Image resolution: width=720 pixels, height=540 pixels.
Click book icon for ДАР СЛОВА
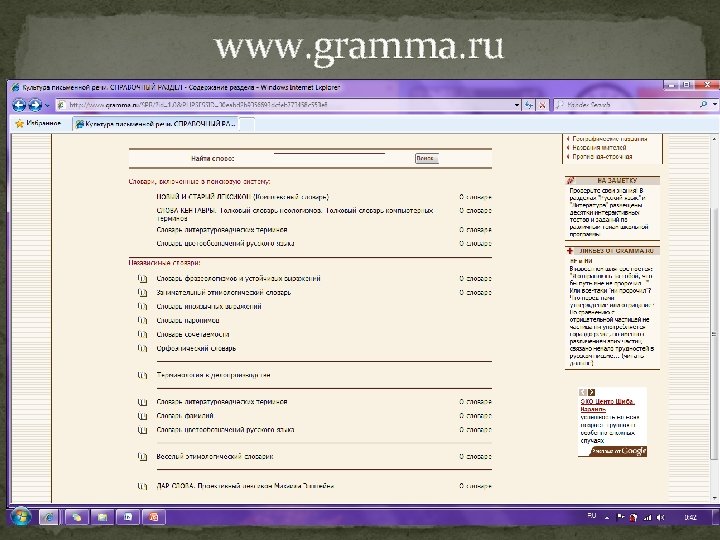pos(142,486)
